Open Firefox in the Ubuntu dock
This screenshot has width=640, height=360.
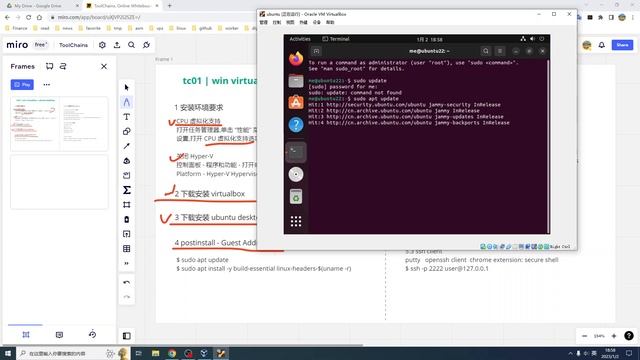(x=296, y=59)
